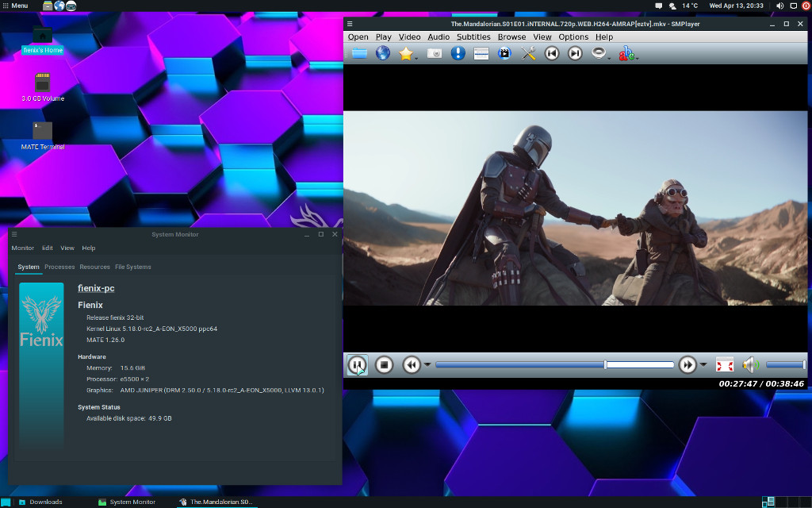Open a URL using the globe toolbar icon
This screenshot has height=508, width=812.
[383, 53]
